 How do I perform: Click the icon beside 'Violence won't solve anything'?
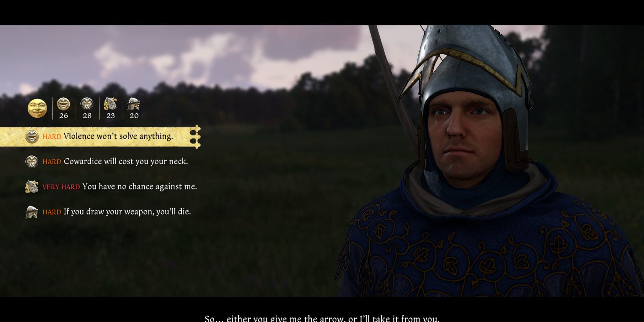click(32, 137)
